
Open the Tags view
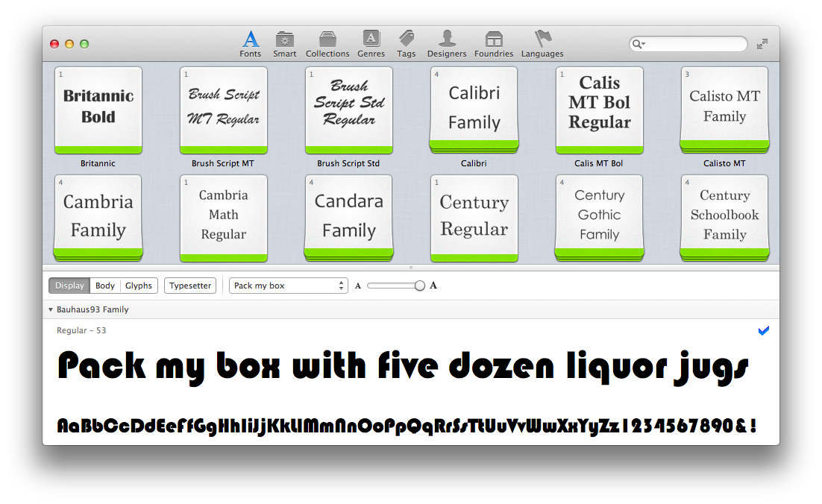tap(407, 43)
